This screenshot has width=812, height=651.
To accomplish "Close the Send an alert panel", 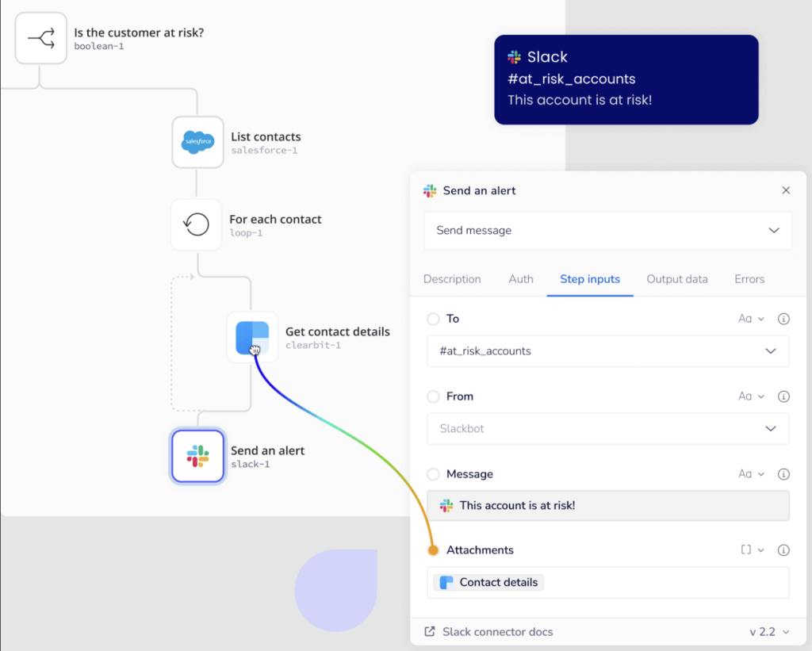I will click(x=786, y=190).
